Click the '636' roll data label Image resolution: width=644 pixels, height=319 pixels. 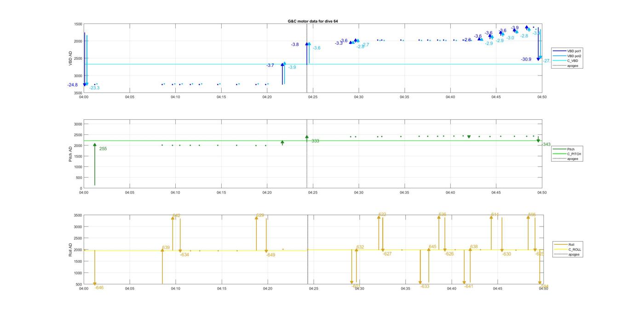click(443, 215)
